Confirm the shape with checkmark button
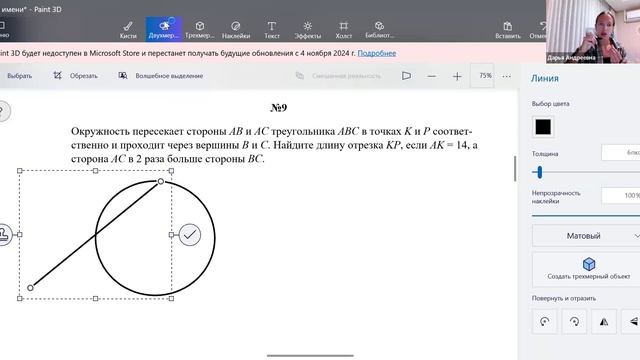The width and height of the screenshot is (640, 360). click(190, 235)
